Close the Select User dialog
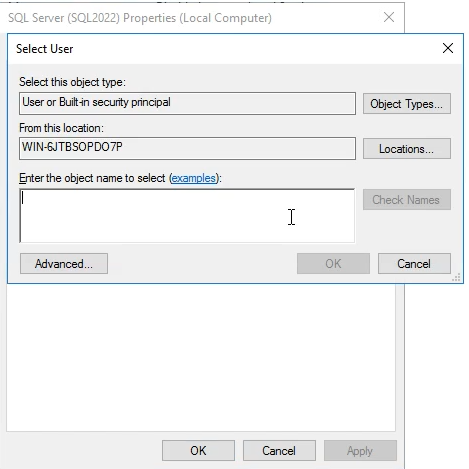Screen dimensions: 469x469 (x=448, y=48)
